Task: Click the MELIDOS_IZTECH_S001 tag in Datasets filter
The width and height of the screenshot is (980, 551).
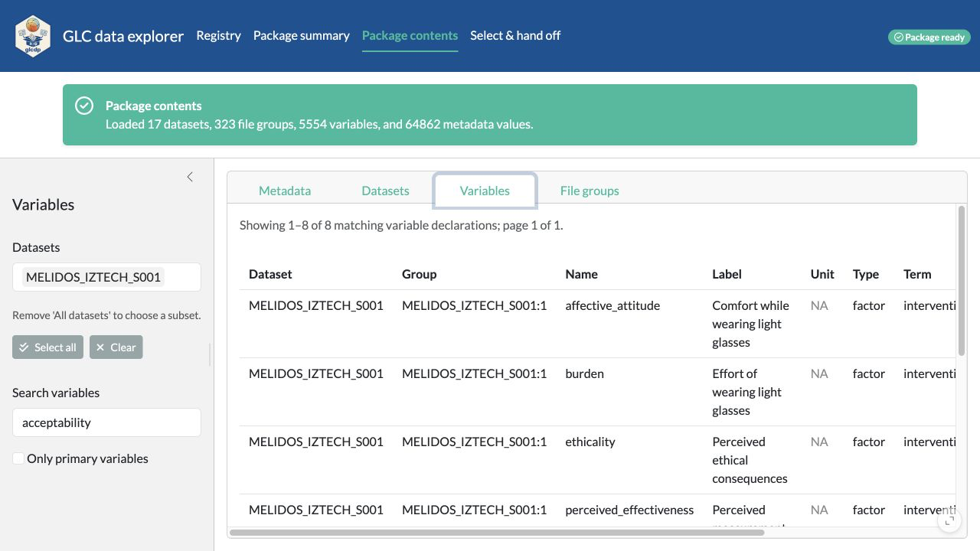Action: [93, 277]
